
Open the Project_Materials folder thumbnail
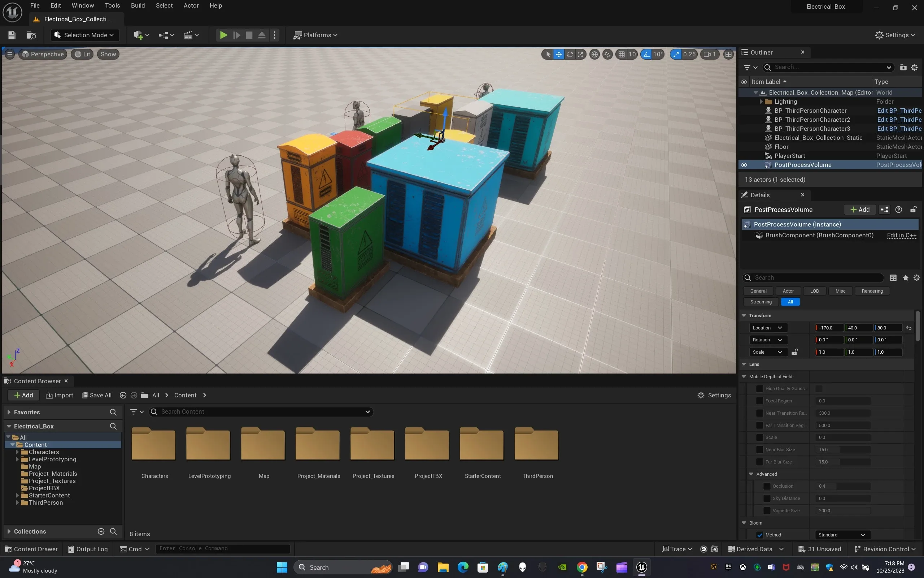point(318,444)
